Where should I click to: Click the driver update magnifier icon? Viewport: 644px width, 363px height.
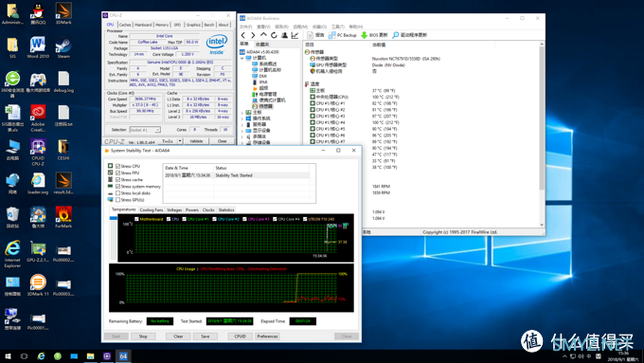coord(396,35)
